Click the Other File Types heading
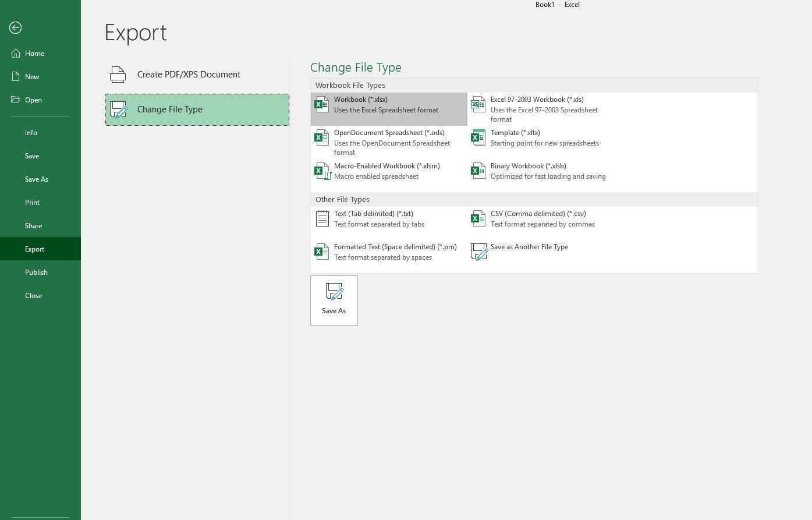Viewport: 812px width, 520px height. 342,200
